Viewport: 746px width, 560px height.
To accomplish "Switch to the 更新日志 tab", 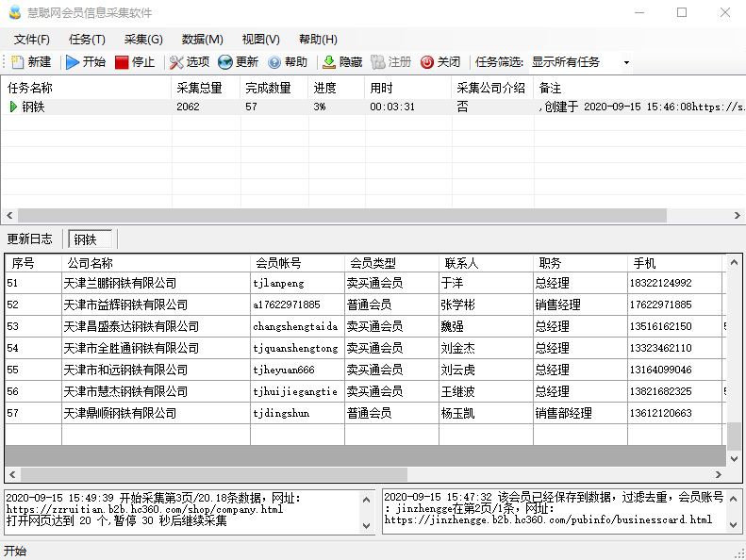I will [29, 239].
